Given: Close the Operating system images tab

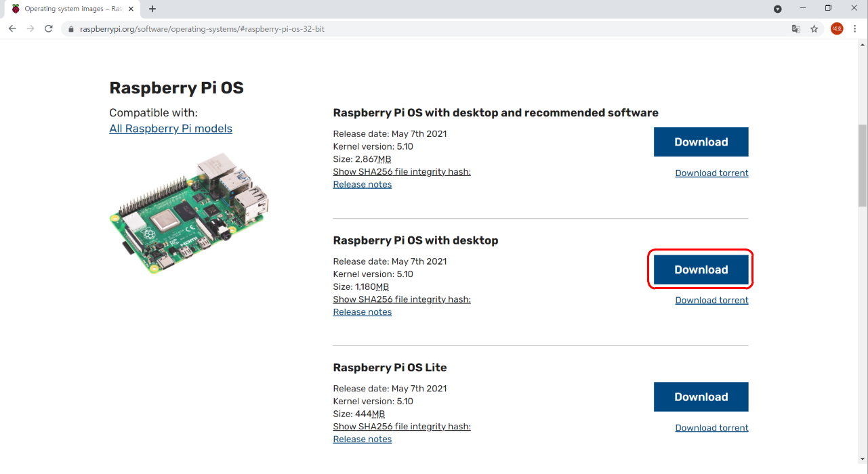Looking at the screenshot, I should pyautogui.click(x=131, y=9).
